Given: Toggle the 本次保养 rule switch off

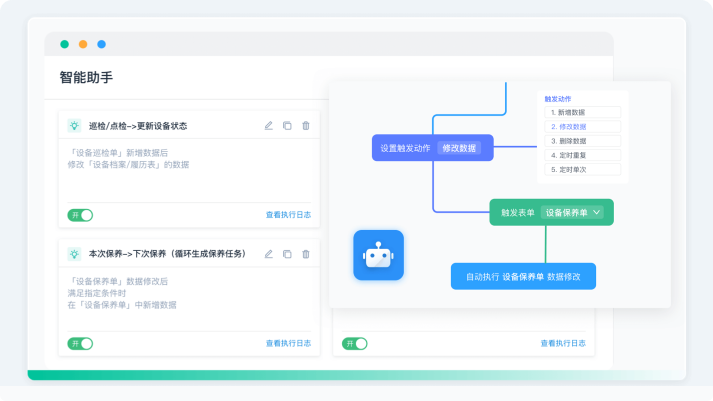Looking at the screenshot, I should (x=80, y=344).
